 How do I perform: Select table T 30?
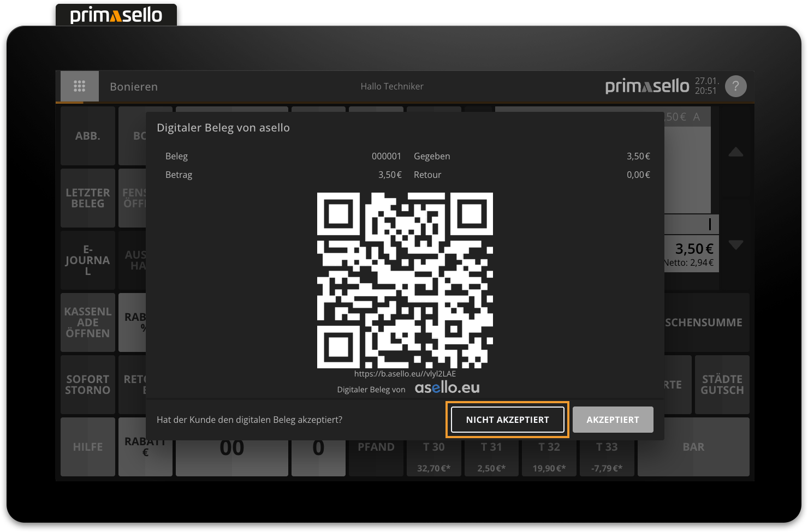434,447
